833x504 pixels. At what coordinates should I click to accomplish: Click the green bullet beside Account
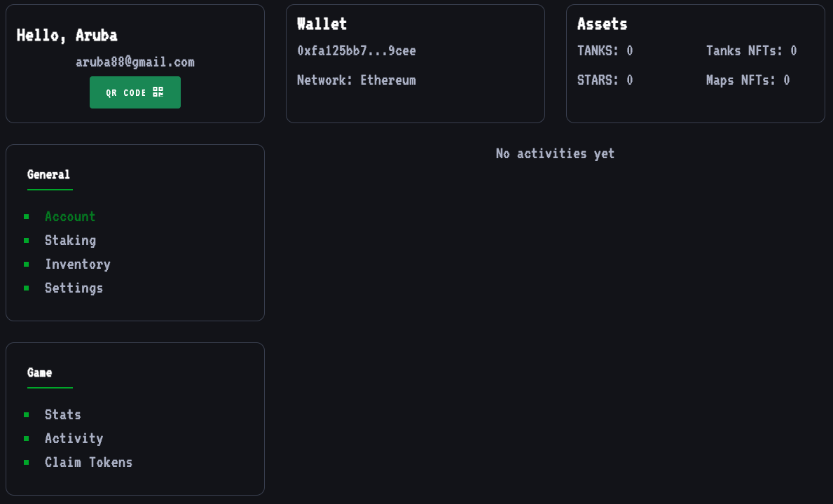27,216
